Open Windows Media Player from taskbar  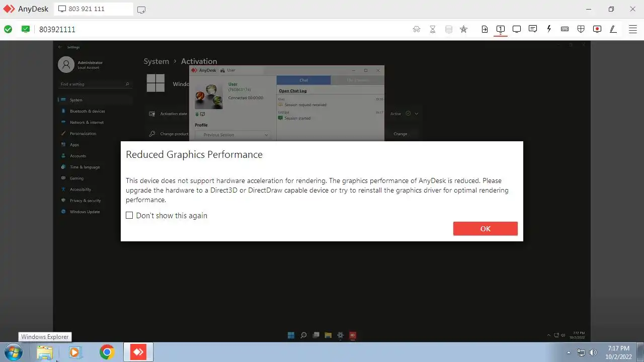click(x=75, y=352)
